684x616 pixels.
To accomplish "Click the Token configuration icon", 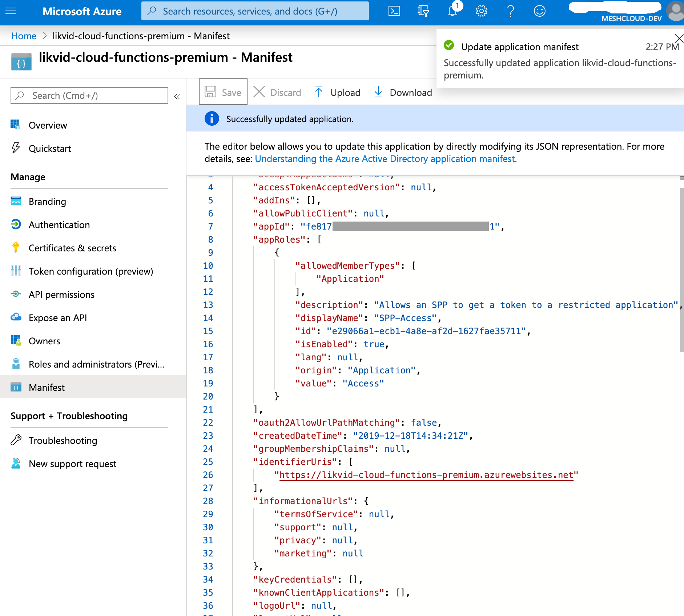I will (x=16, y=271).
